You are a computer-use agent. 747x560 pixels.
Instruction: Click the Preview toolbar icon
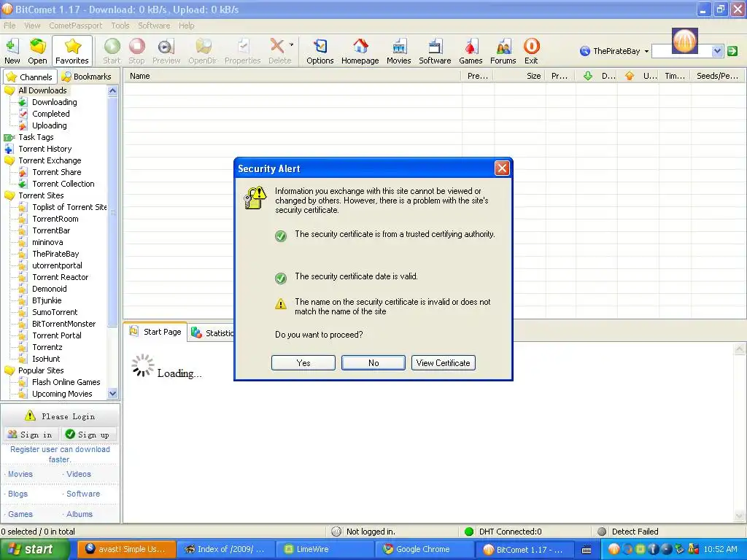point(166,51)
